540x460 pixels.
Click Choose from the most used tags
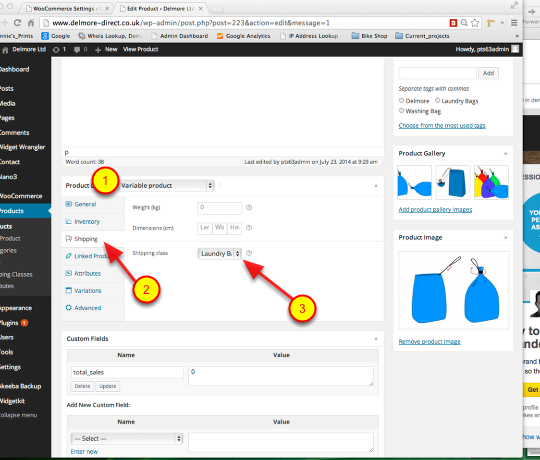[442, 125]
